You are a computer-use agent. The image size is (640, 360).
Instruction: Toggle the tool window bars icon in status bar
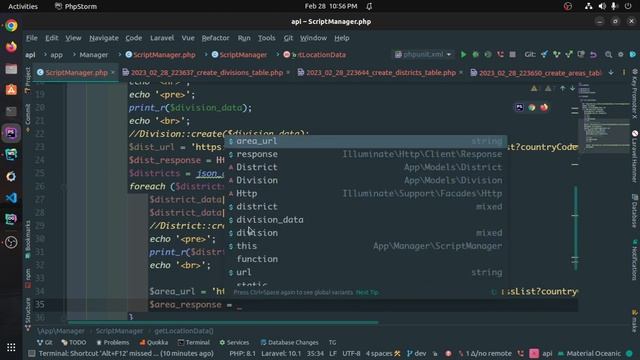pyautogui.click(x=31, y=353)
